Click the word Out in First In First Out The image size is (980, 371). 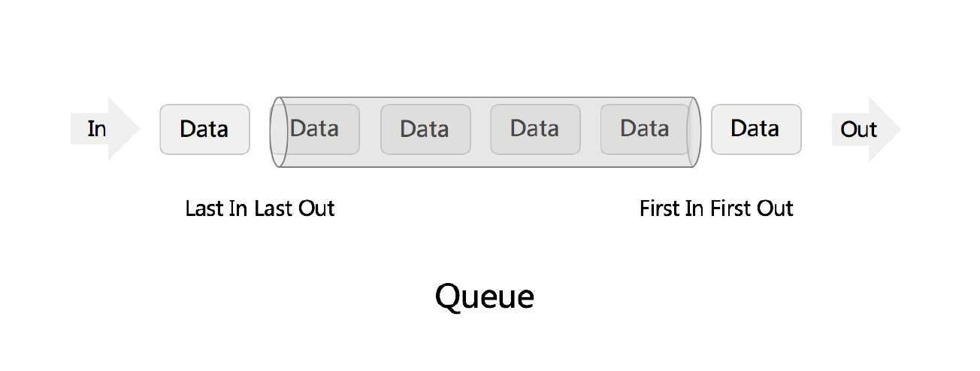point(775,208)
